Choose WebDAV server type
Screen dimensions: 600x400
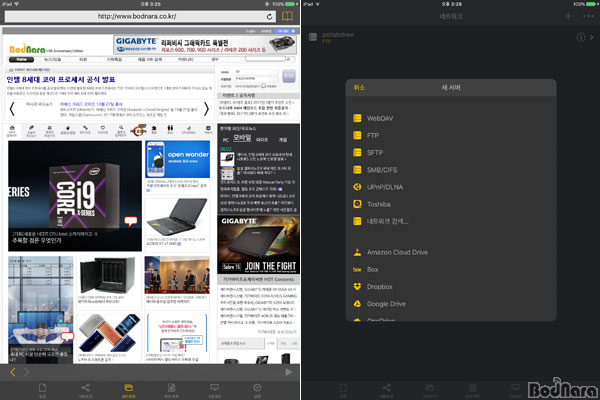click(x=451, y=118)
